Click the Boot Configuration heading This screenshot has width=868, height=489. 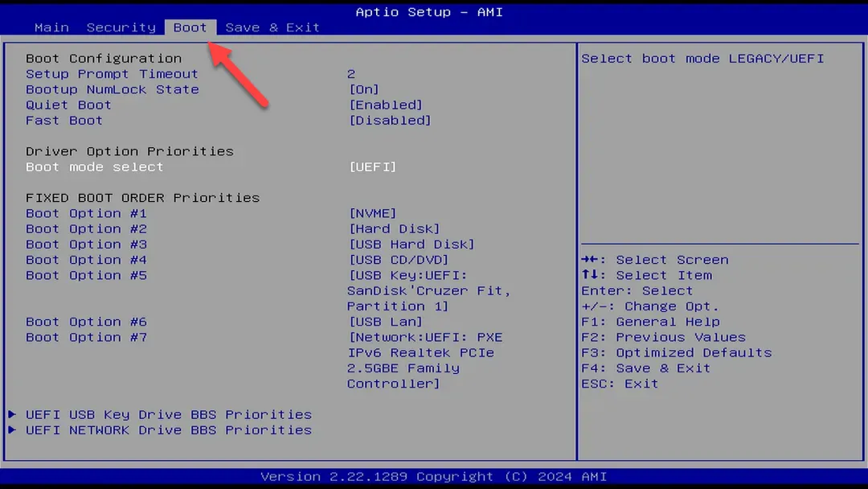(104, 58)
